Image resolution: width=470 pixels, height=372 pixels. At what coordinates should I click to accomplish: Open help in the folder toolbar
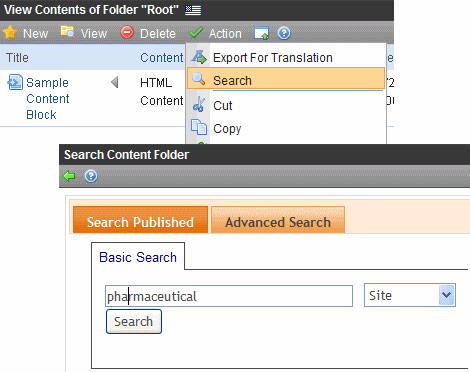pyautogui.click(x=284, y=33)
